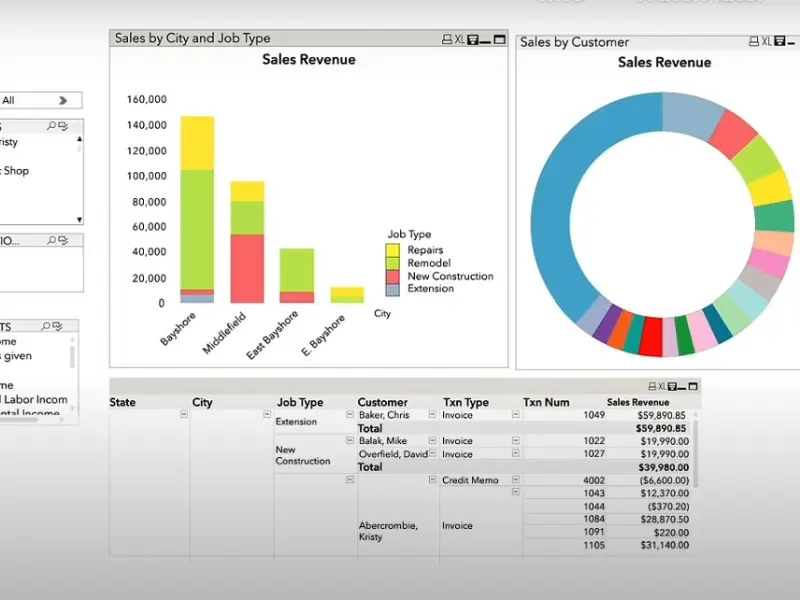
Task: Click the Txn Type column header
Action: coord(467,402)
